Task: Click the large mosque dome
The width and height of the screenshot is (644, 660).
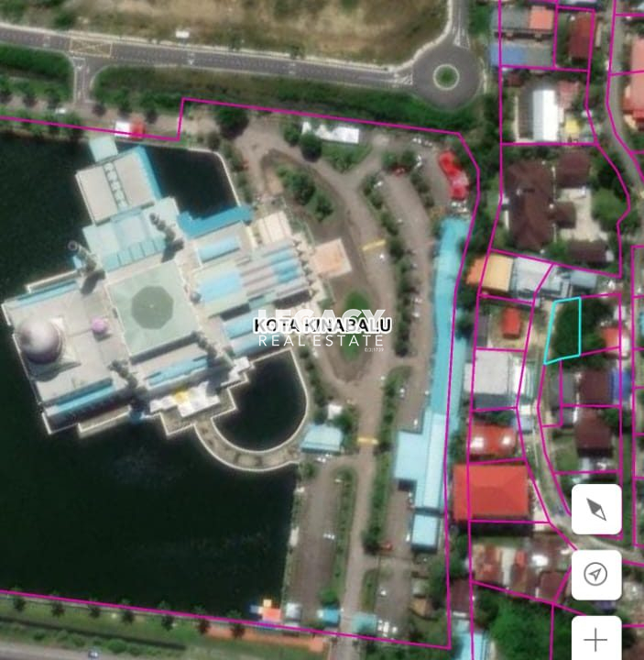Action: [39, 340]
